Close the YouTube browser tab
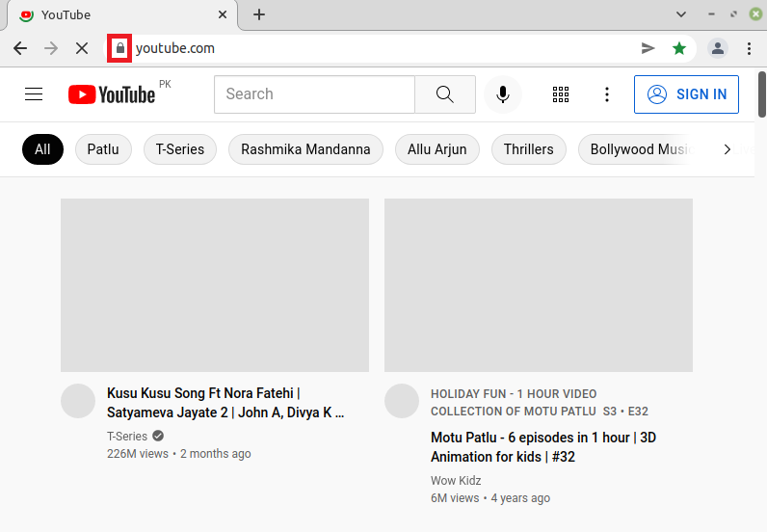 click(222, 14)
